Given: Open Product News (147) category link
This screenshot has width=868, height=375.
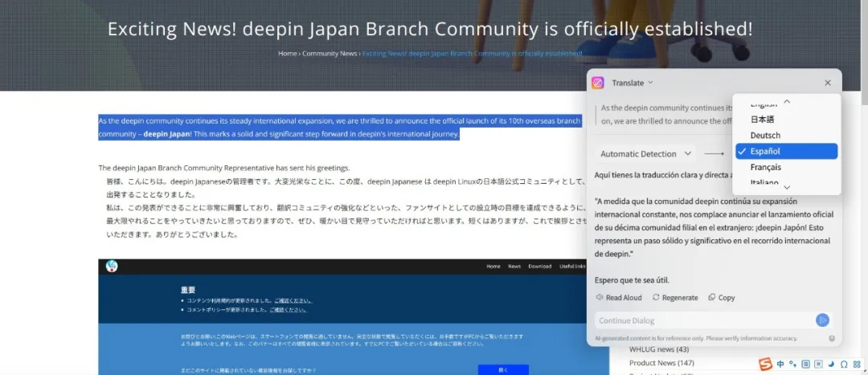Looking at the screenshot, I should (x=661, y=363).
